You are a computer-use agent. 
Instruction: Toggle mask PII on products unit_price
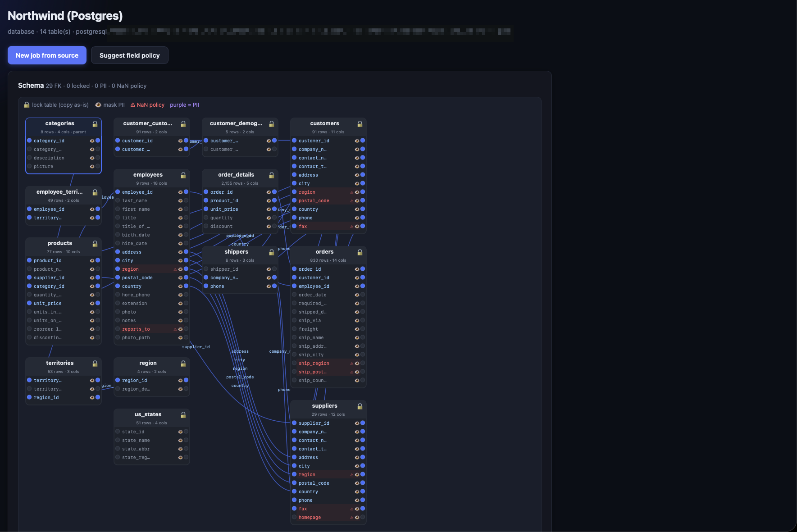pos(92,304)
